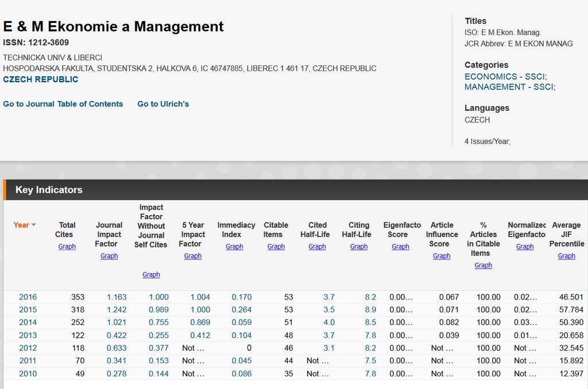Click the 4 Issues/Year text
The height and width of the screenshot is (389, 588).
tap(488, 141)
